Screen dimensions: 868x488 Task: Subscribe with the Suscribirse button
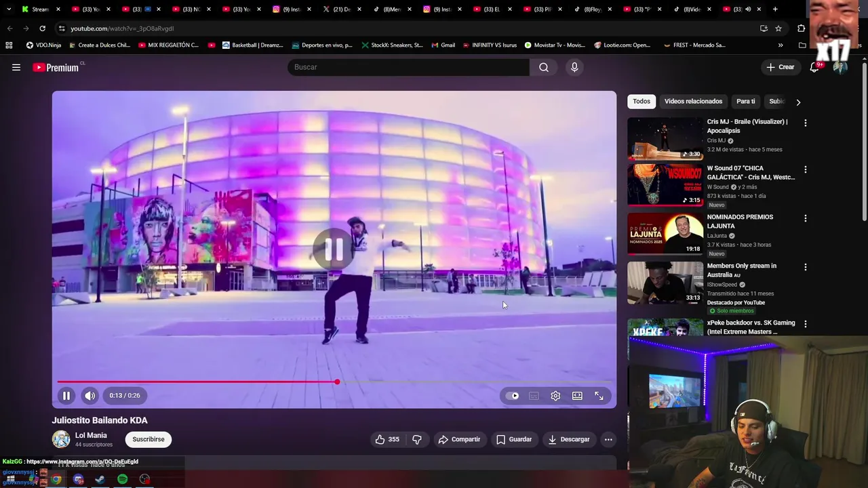click(x=149, y=439)
